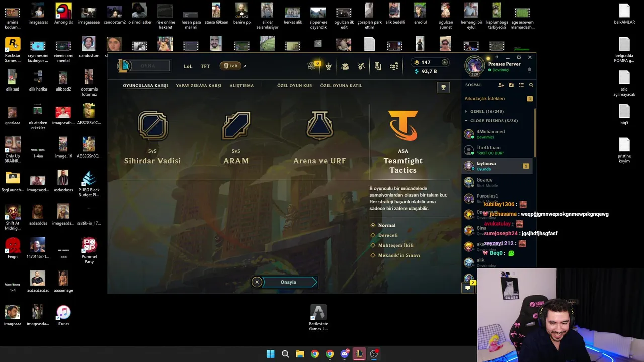The image size is (644, 362).
Task: Open chat with laylinova
Action: pos(498,166)
